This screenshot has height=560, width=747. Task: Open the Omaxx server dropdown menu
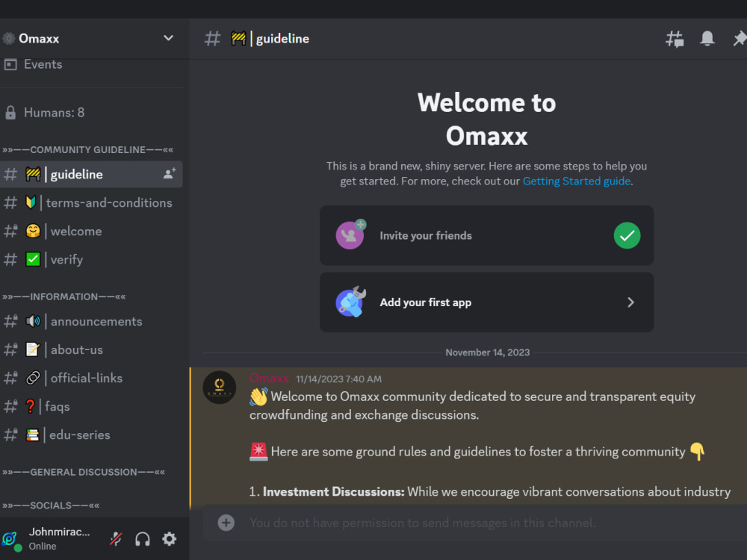[168, 38]
